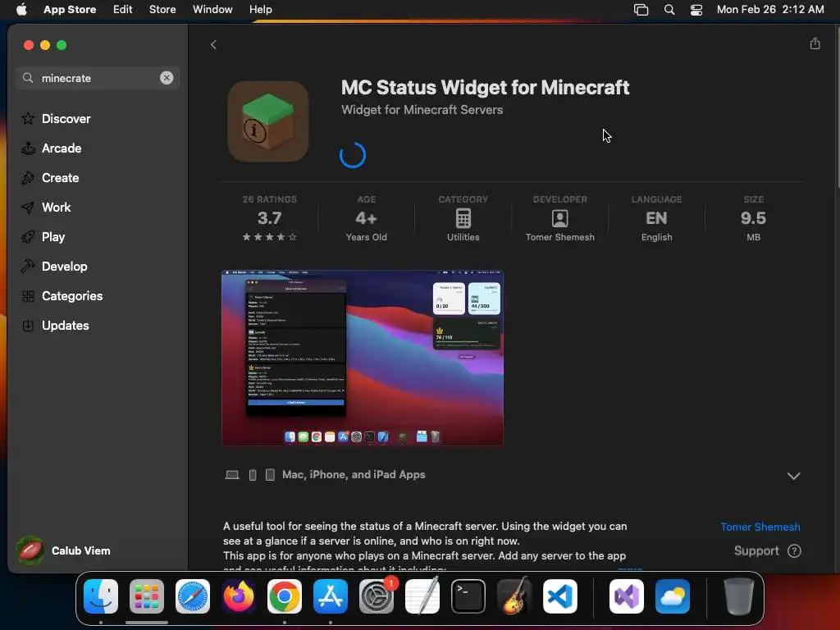Screen dimensions: 840x630
Task: Open the Apple menu
Action: click(21, 9)
